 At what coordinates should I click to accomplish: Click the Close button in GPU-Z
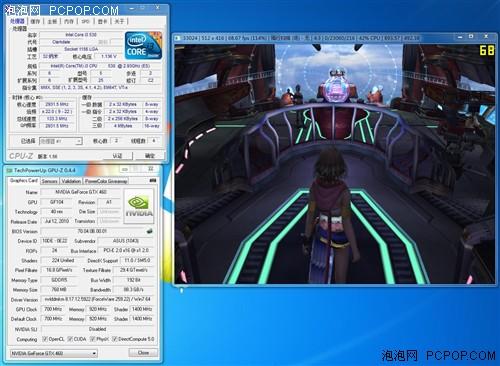pyautogui.click(x=143, y=353)
